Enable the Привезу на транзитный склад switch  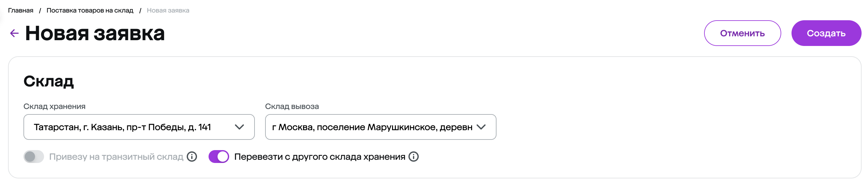click(34, 157)
